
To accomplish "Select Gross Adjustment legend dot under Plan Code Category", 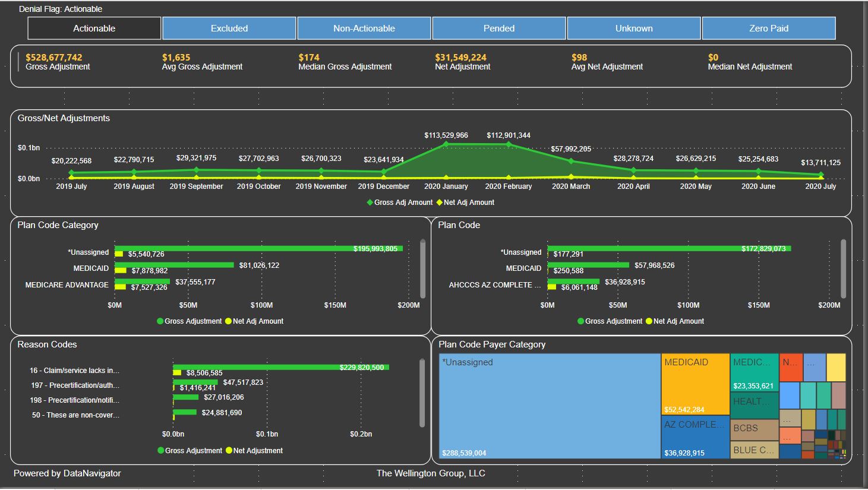I will pos(160,321).
